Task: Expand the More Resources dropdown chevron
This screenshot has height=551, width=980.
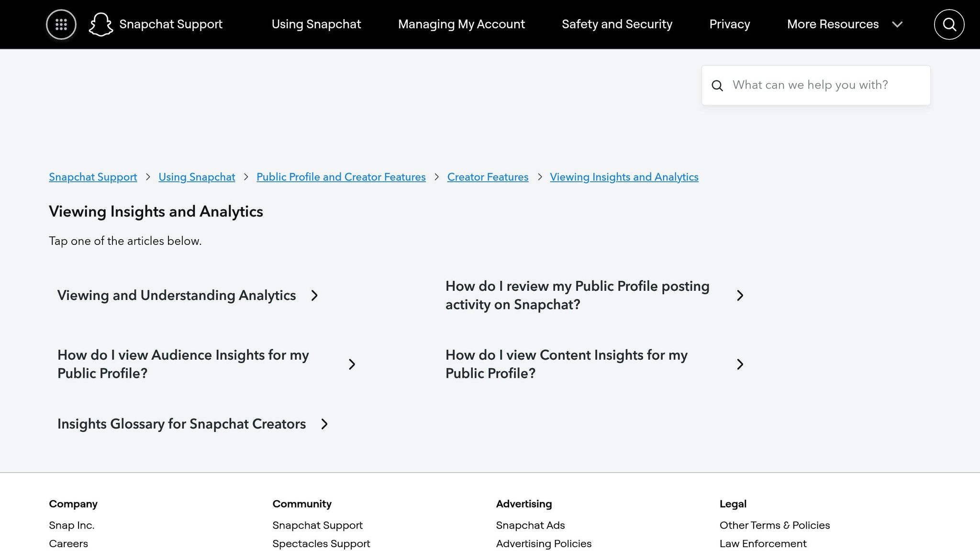Action: pyautogui.click(x=897, y=24)
